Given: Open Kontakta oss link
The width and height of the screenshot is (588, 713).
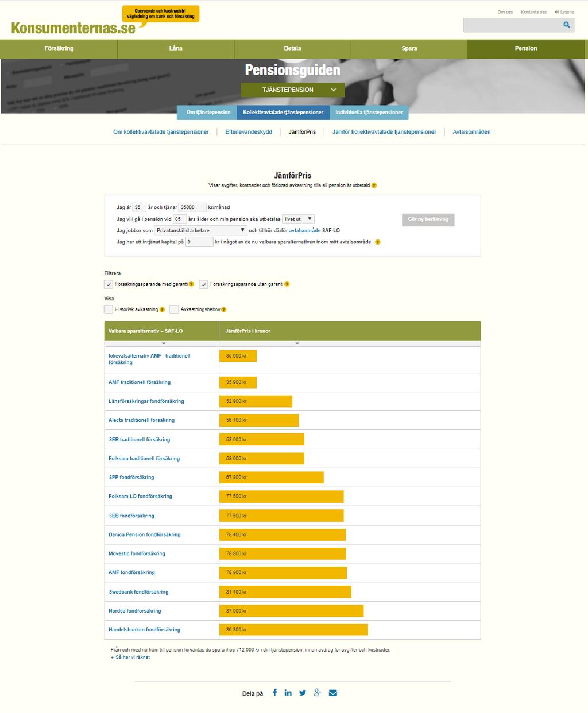Looking at the screenshot, I should (534, 12).
